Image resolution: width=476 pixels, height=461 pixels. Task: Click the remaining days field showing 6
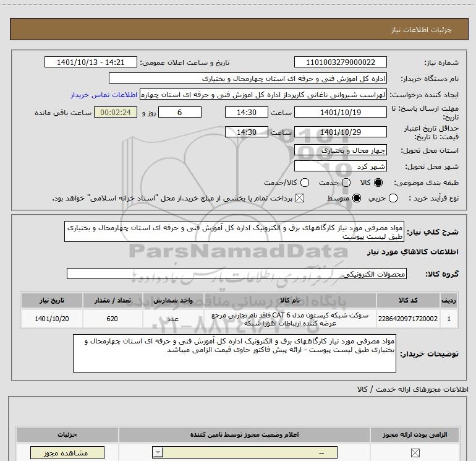coord(180,112)
